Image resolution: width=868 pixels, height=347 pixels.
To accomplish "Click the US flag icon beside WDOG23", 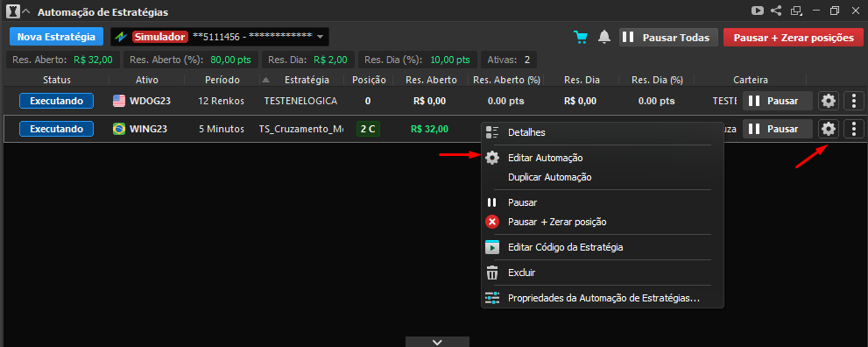I will (119, 101).
